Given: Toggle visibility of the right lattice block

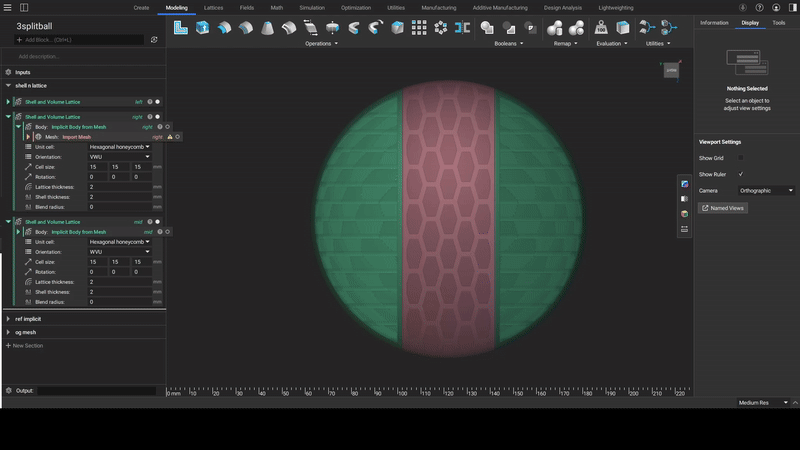Looking at the screenshot, I should click(x=157, y=117).
